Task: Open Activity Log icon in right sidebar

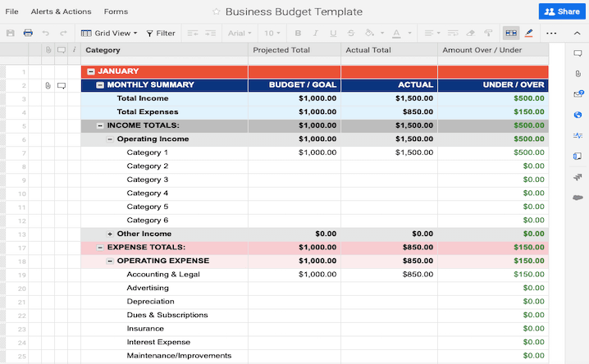Action: tap(578, 135)
